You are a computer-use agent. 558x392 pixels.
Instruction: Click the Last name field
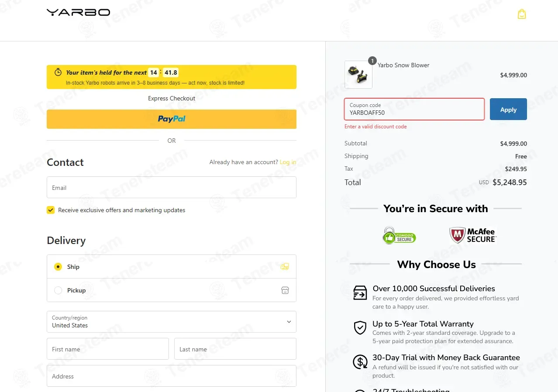pyautogui.click(x=235, y=349)
